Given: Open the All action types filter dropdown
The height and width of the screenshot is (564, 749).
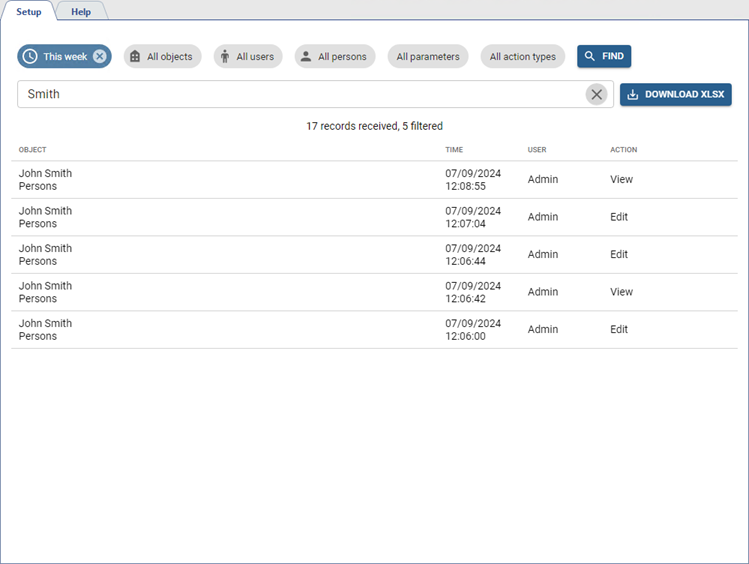Looking at the screenshot, I should [522, 57].
